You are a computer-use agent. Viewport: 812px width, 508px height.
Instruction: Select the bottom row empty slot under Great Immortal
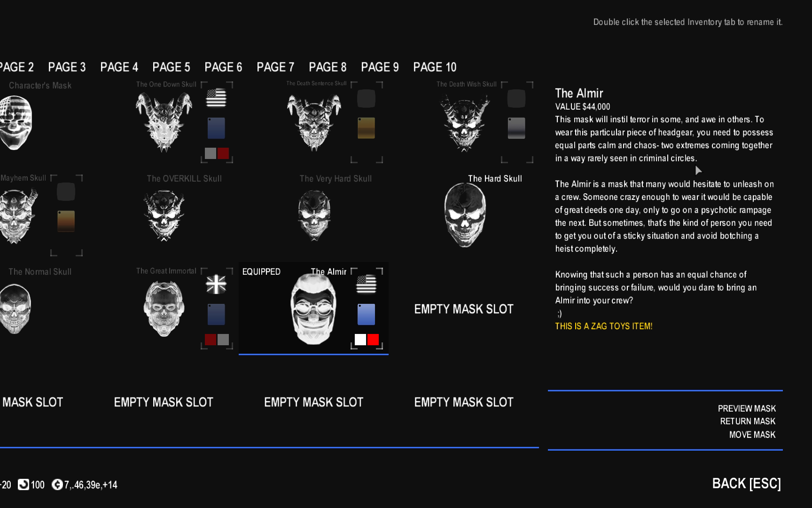click(164, 402)
